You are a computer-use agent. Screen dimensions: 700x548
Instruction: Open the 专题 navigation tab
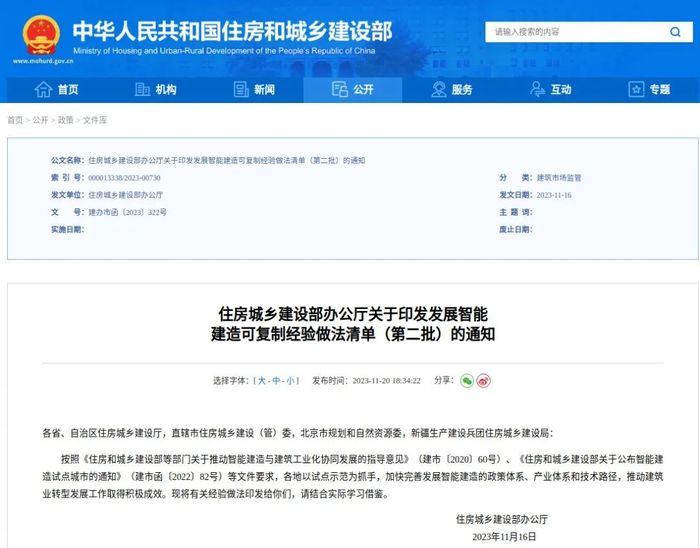pyautogui.click(x=649, y=90)
